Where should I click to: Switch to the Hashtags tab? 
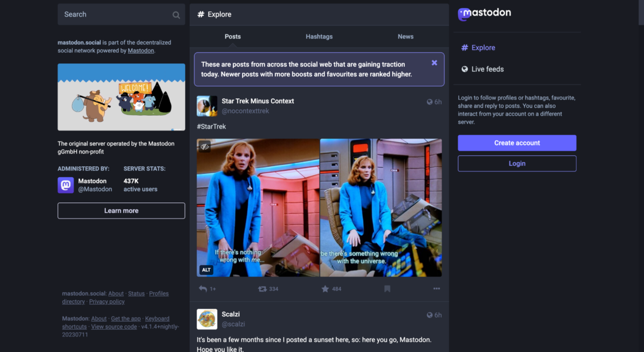click(319, 36)
